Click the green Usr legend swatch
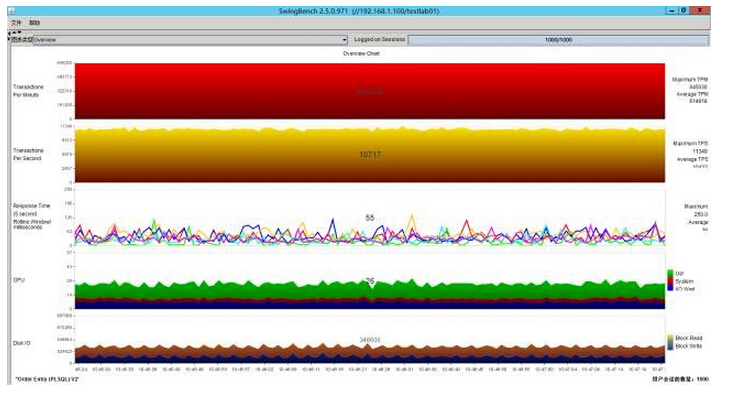 (670, 273)
